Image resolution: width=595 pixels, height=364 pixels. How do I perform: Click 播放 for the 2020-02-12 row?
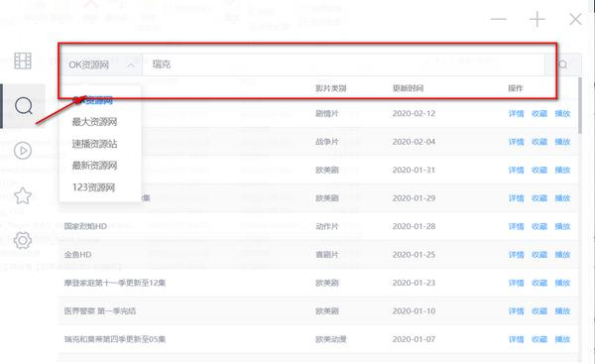click(562, 113)
